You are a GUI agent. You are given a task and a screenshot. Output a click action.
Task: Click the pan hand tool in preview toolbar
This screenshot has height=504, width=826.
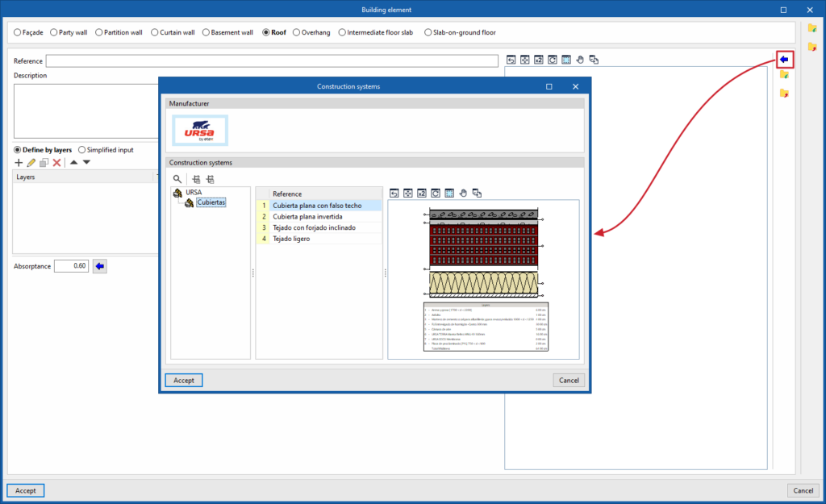(x=463, y=194)
